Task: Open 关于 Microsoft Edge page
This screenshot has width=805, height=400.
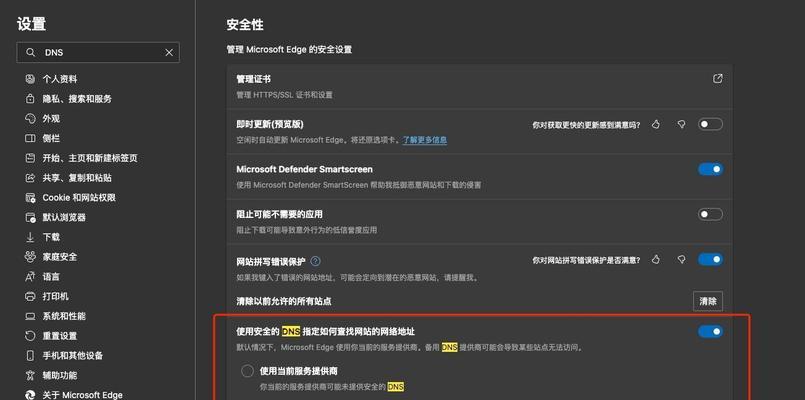Action: [83, 395]
